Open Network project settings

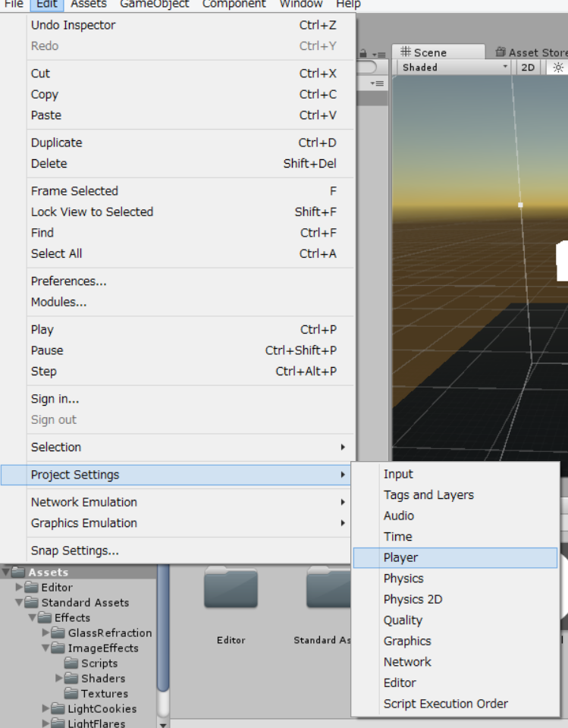[x=455, y=662]
